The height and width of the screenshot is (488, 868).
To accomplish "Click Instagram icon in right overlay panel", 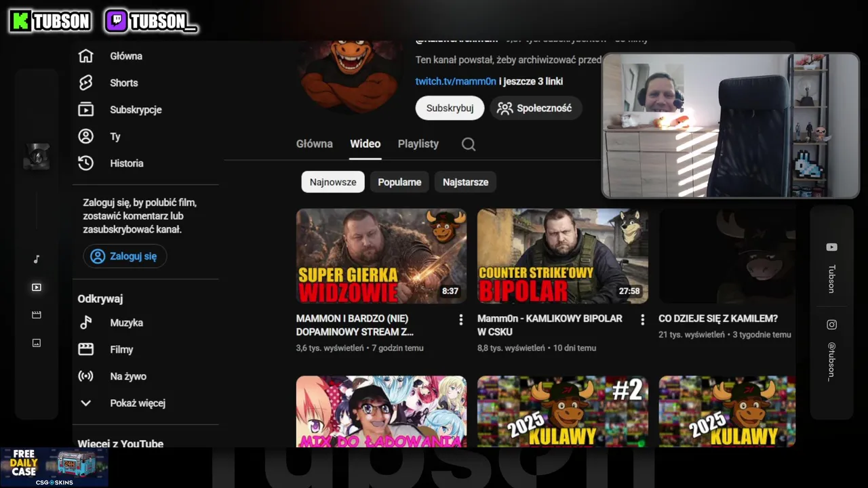I will pos(831,325).
